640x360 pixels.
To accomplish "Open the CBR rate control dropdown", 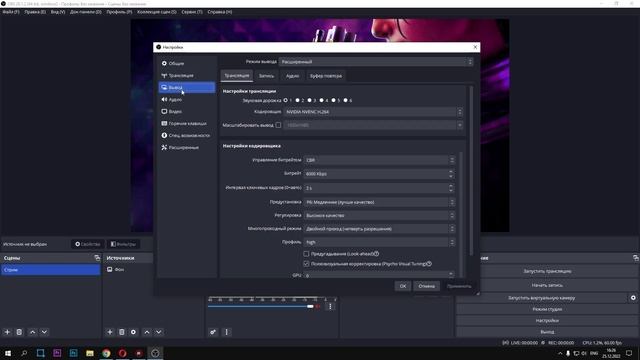I will click(x=379, y=160).
